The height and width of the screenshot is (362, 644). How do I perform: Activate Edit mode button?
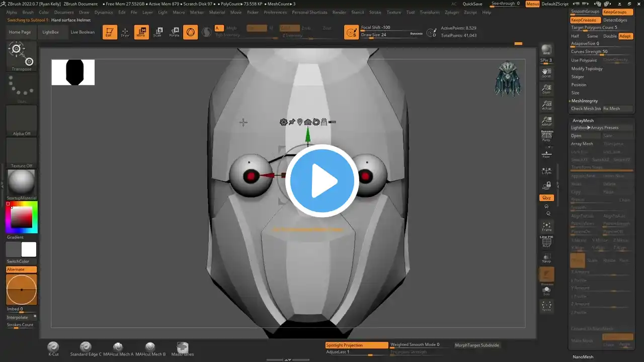click(x=110, y=32)
